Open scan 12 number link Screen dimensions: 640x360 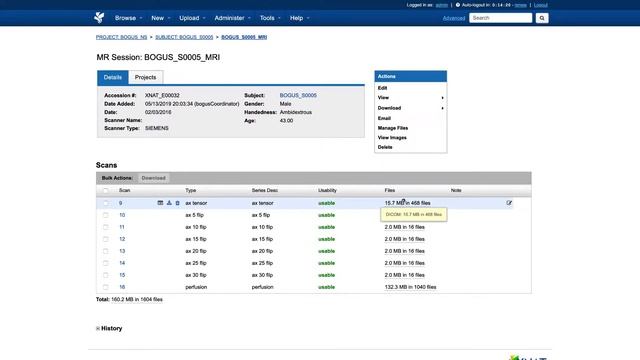(122, 239)
